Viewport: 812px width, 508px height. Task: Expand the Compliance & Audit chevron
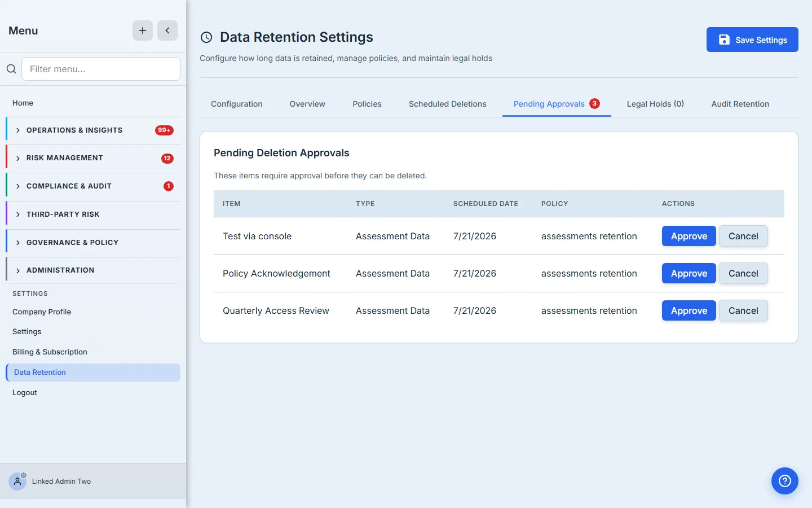click(x=18, y=186)
